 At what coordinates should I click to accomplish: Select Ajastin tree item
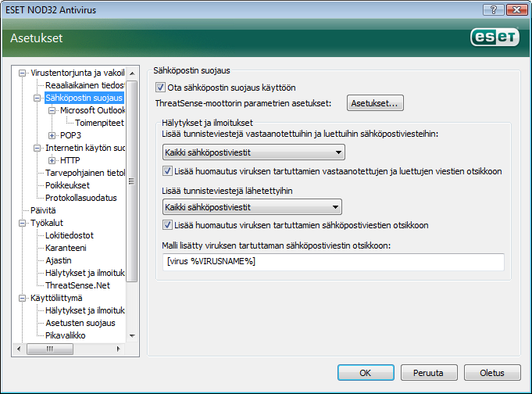click(x=59, y=260)
